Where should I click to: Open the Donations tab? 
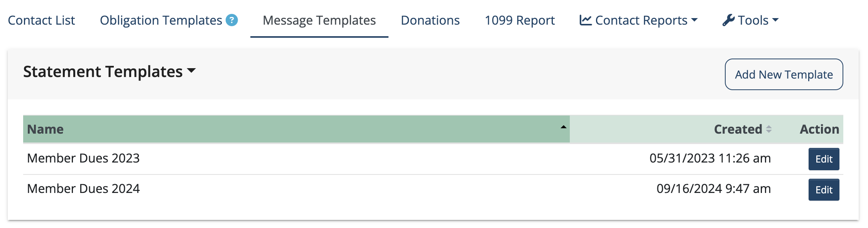tap(430, 20)
